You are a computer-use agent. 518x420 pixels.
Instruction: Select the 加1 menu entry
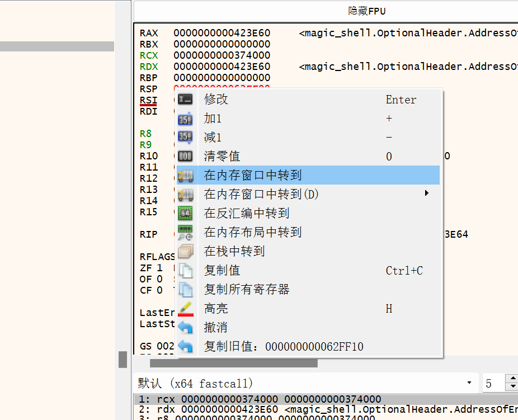point(308,119)
